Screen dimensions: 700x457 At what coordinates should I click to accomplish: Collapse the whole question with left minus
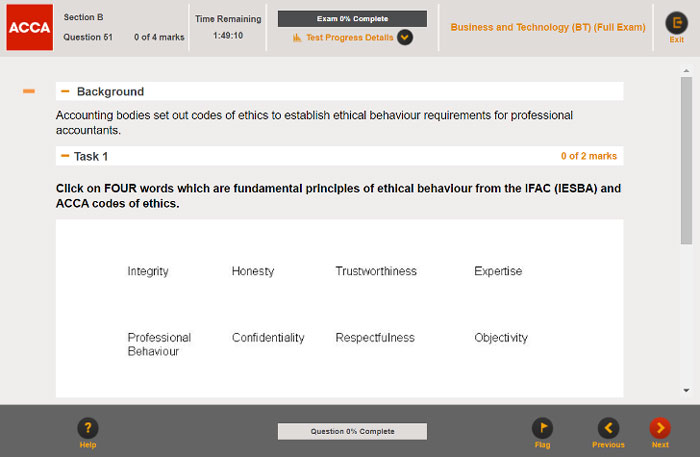point(29,91)
